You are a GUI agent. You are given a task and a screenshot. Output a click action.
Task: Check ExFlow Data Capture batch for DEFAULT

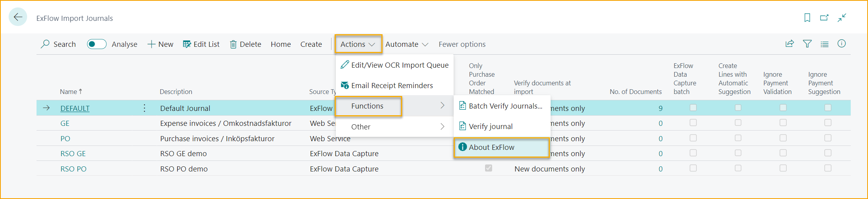(693, 108)
